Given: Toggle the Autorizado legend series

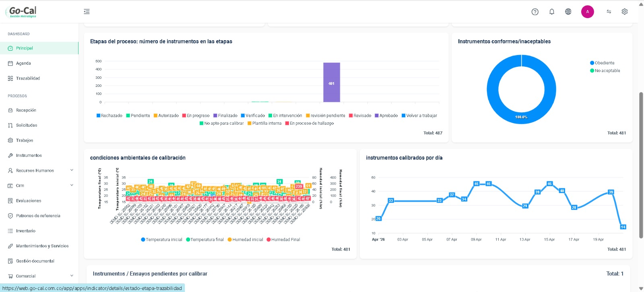Looking at the screenshot, I should pyautogui.click(x=166, y=116).
